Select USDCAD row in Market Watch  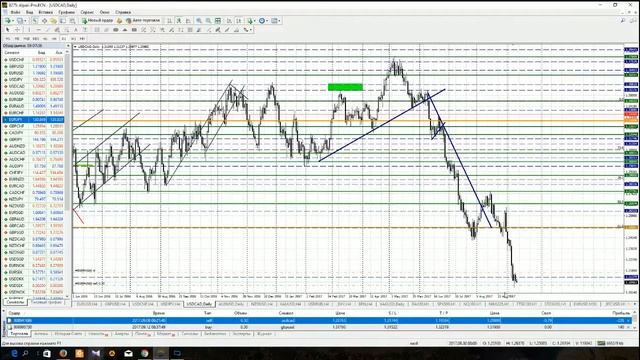point(34,86)
